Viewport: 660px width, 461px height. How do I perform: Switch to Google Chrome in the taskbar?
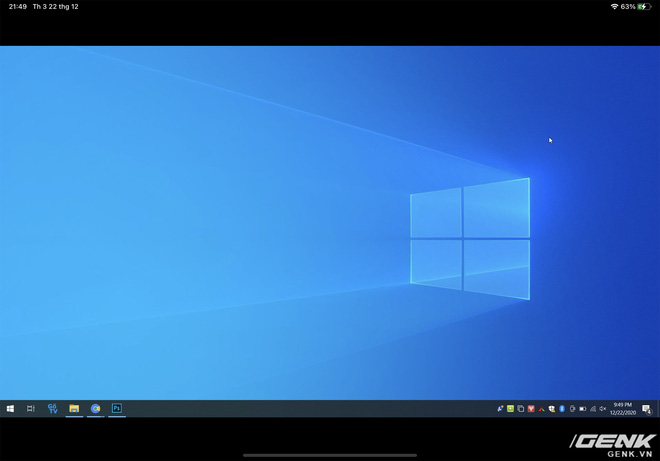(x=96, y=408)
